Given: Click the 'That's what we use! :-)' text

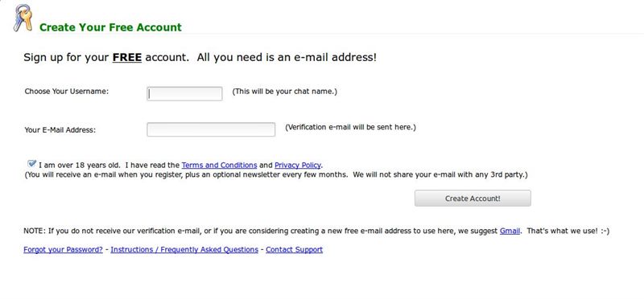Looking at the screenshot, I should [x=568, y=231].
